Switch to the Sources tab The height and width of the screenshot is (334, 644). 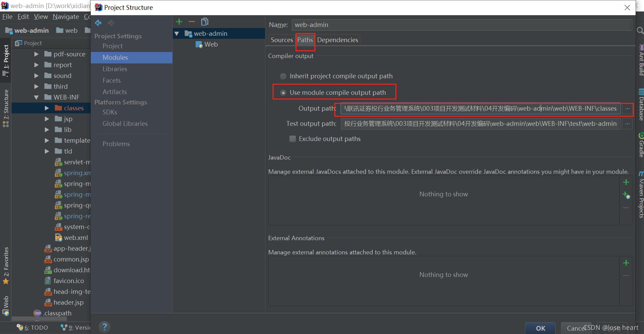[x=282, y=40]
